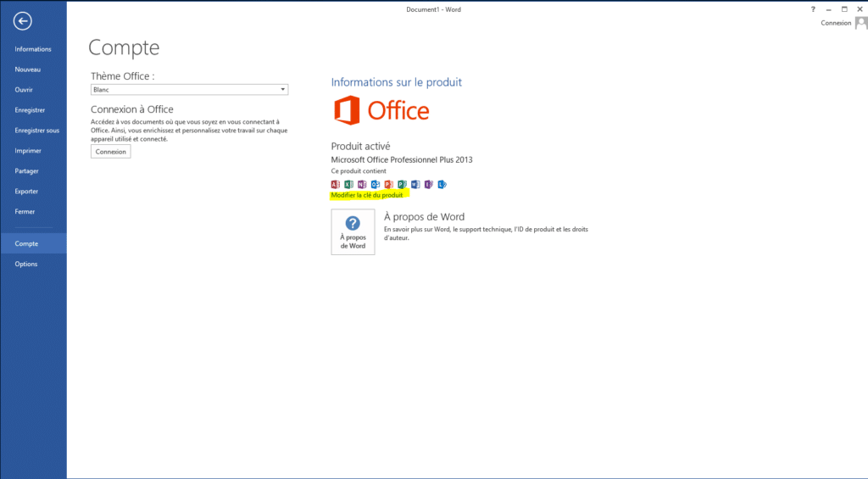Click the À propos de Word button
The image size is (868, 479).
(353, 232)
